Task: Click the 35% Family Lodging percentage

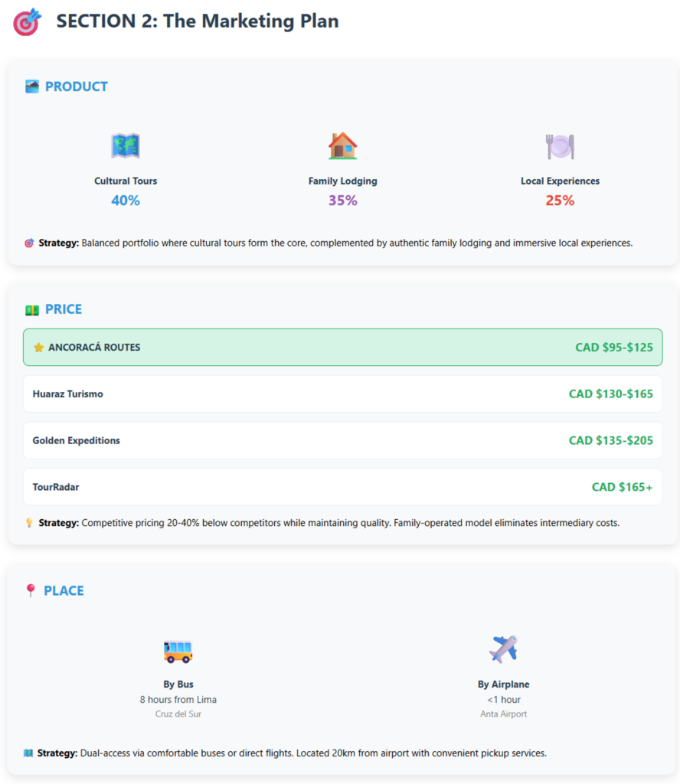Action: 342,201
